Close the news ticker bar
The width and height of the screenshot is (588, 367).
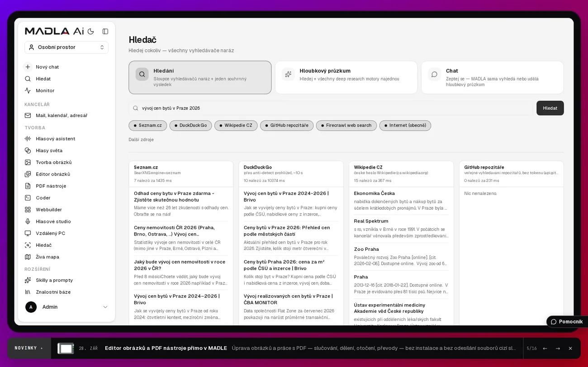pos(570,348)
